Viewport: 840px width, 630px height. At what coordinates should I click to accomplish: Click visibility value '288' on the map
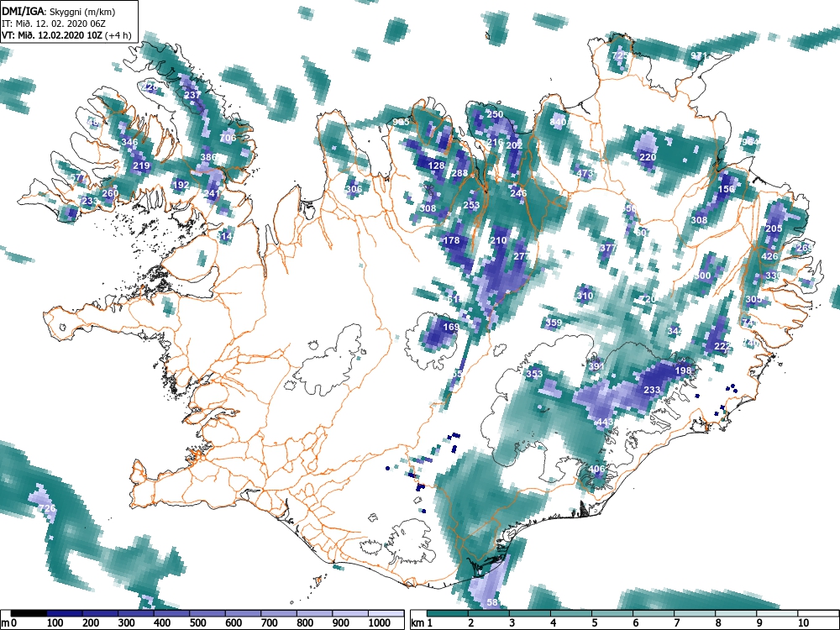[x=459, y=173]
